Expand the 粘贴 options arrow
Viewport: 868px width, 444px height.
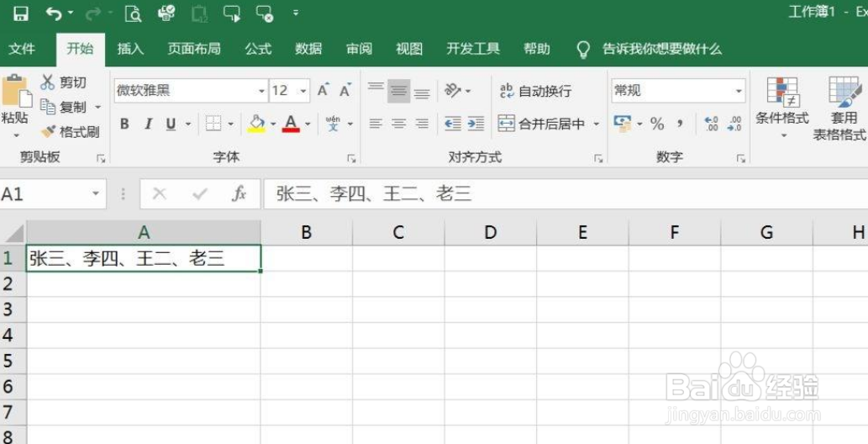[16, 135]
